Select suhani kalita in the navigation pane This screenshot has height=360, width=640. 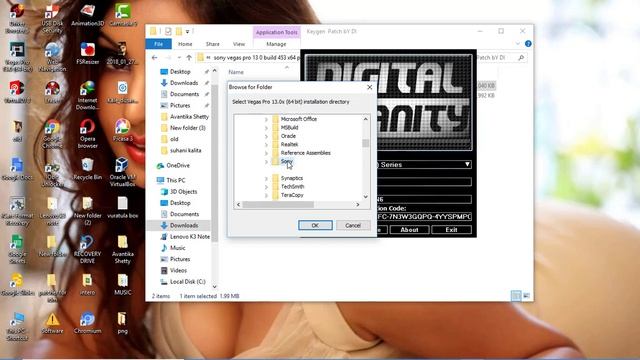coord(185,150)
